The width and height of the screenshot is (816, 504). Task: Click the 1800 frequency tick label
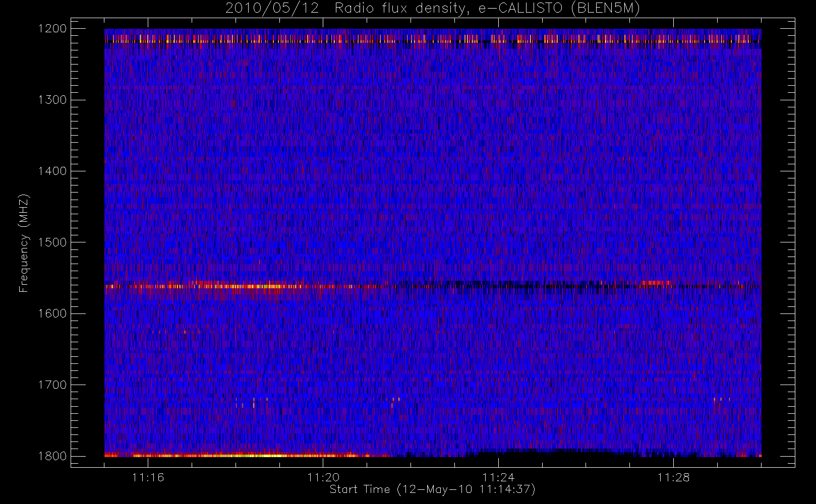52,456
